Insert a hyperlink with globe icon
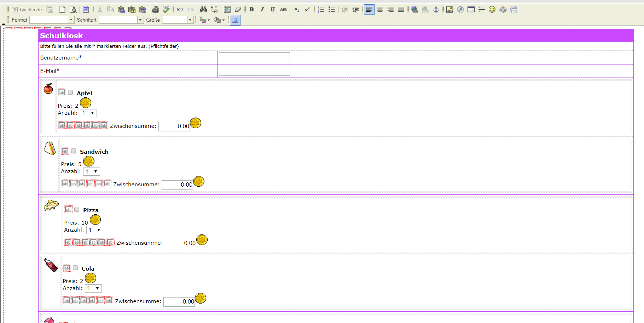Screen dimensions: 644x323 pyautogui.click(x=415, y=10)
